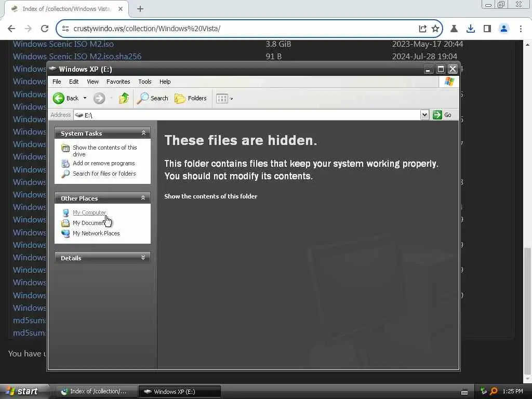Click the E:\ address bar field
532x399 pixels.
247,115
